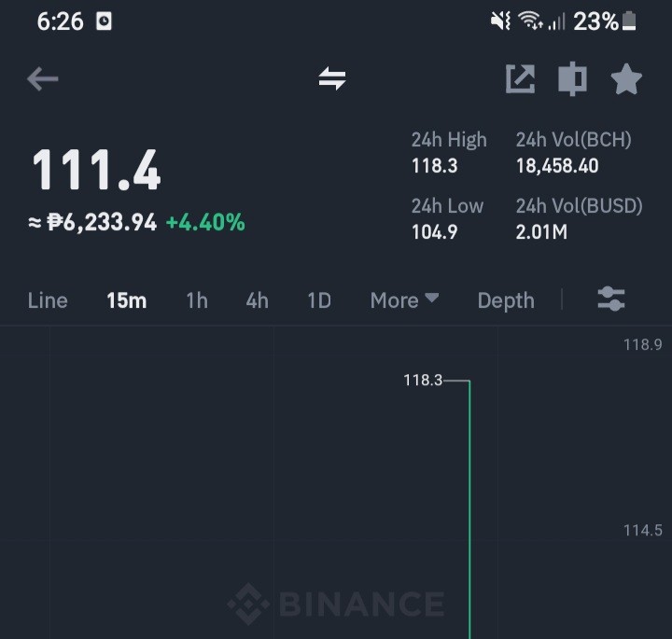Tap the swap trading pair arrows icon
This screenshot has height=639, width=672.
coord(332,78)
